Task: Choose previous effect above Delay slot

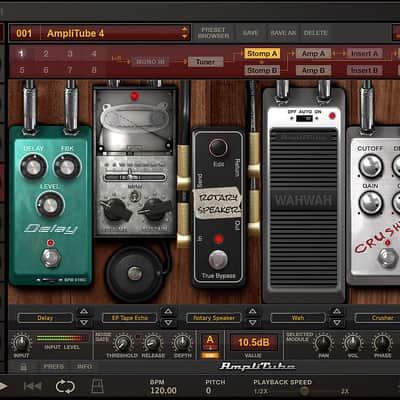Action: (x=84, y=311)
